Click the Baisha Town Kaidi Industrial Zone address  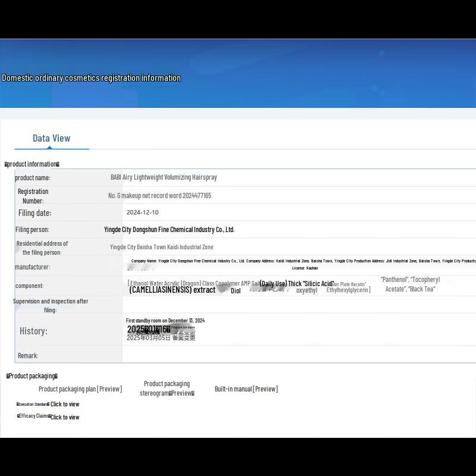tap(161, 247)
